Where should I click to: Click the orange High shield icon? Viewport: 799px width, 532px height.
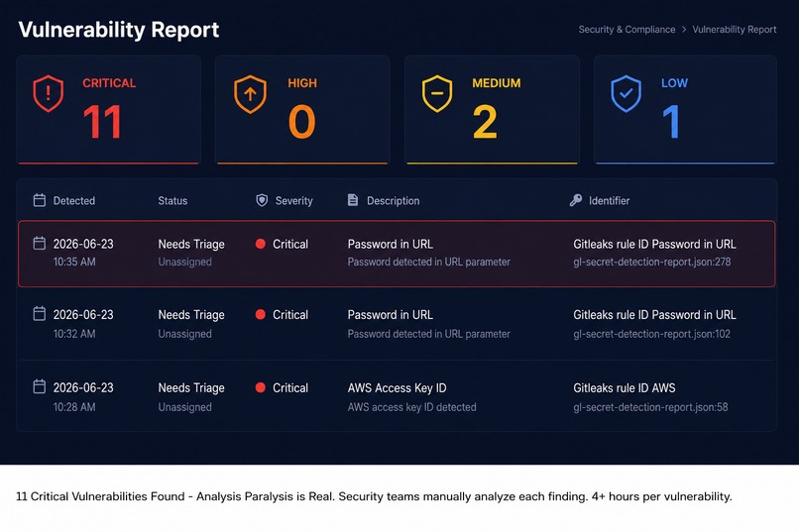click(250, 94)
